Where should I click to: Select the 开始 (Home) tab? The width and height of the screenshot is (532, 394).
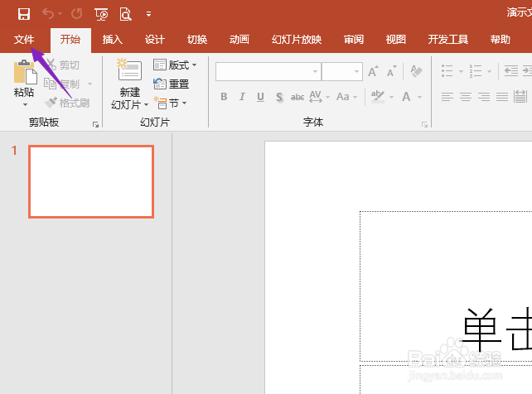(x=70, y=40)
